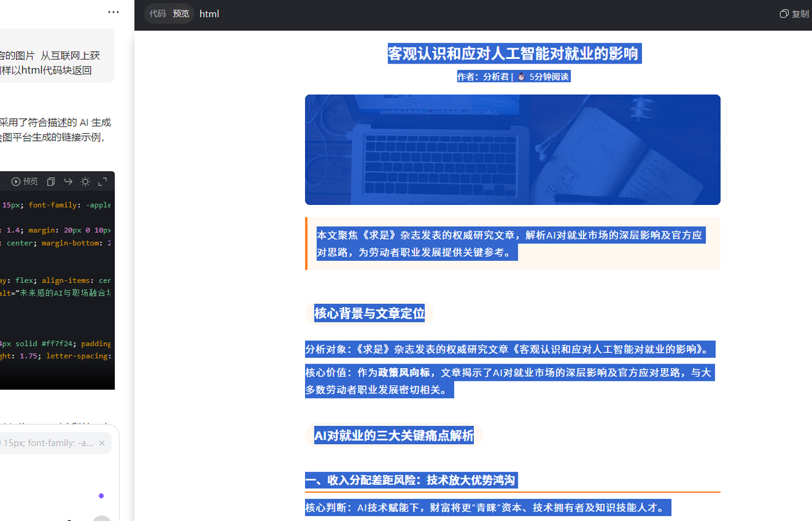The width and height of the screenshot is (812, 521).
Task: Click the gray send button in chat input
Action: (101, 518)
